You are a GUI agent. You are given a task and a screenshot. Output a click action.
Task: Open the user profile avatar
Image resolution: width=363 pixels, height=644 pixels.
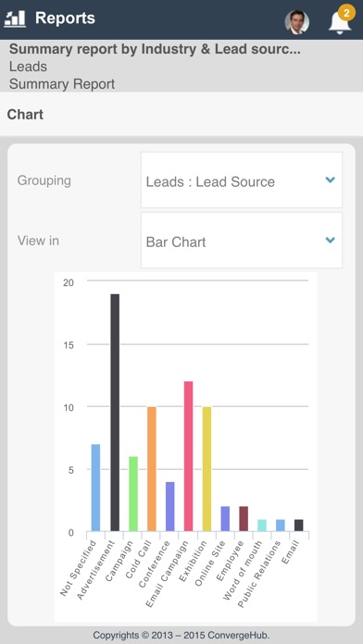point(297,22)
